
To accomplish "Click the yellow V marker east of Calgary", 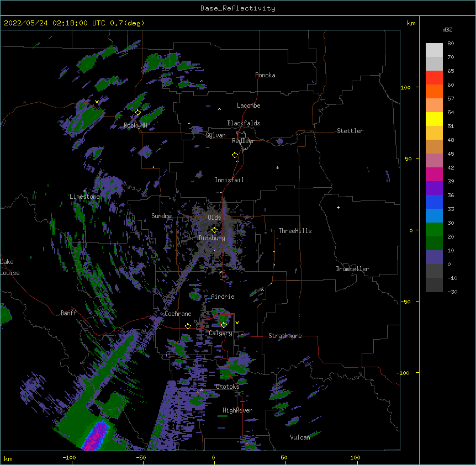I will (237, 323).
